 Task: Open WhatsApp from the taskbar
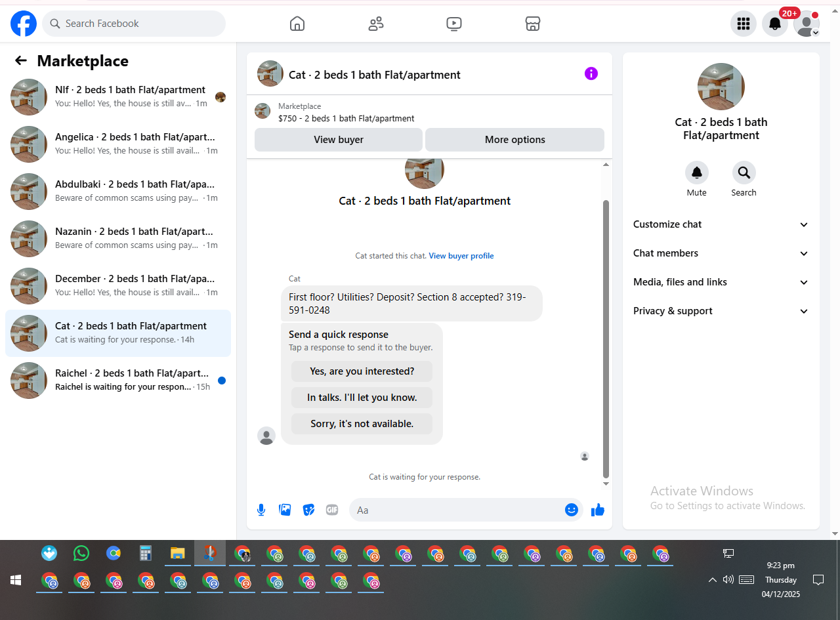(81, 553)
